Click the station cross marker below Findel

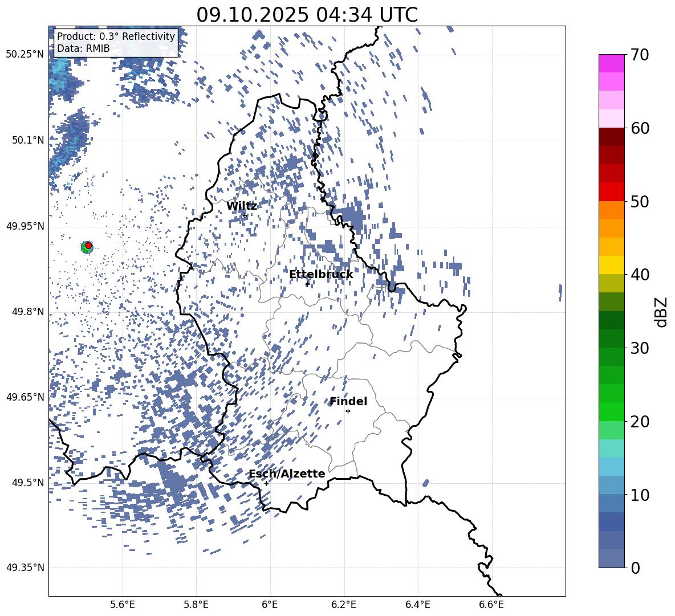pyautogui.click(x=348, y=411)
